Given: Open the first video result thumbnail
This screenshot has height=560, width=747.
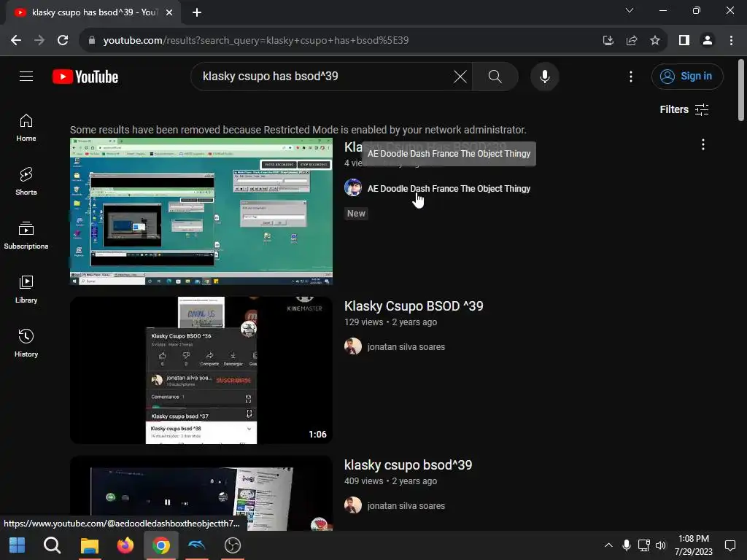Looking at the screenshot, I should coord(201,211).
